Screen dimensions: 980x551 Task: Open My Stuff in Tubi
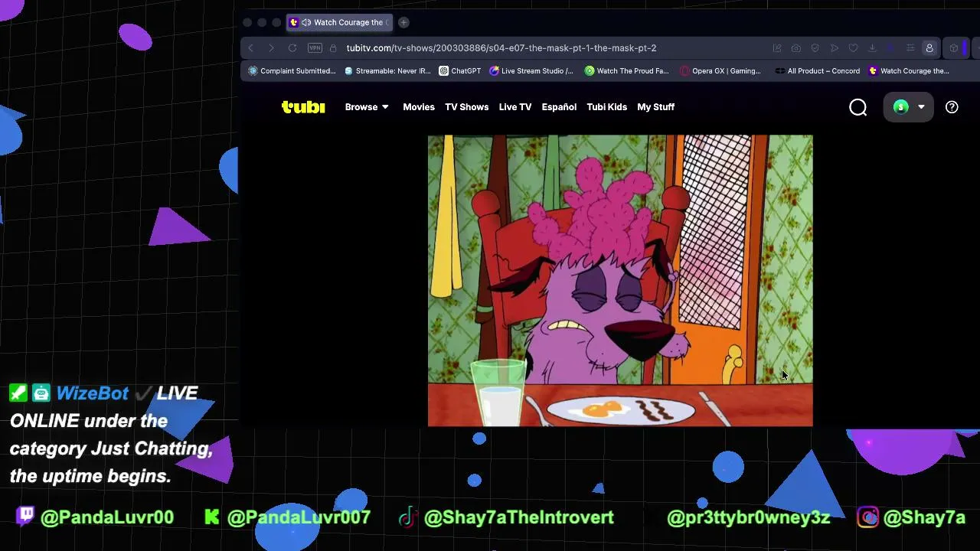[x=656, y=107]
